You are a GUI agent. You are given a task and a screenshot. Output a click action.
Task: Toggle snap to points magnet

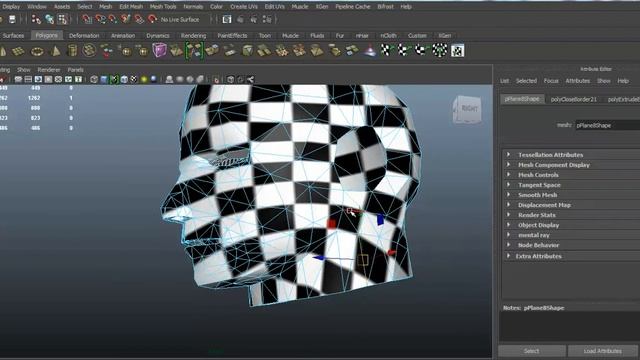tap(113, 19)
